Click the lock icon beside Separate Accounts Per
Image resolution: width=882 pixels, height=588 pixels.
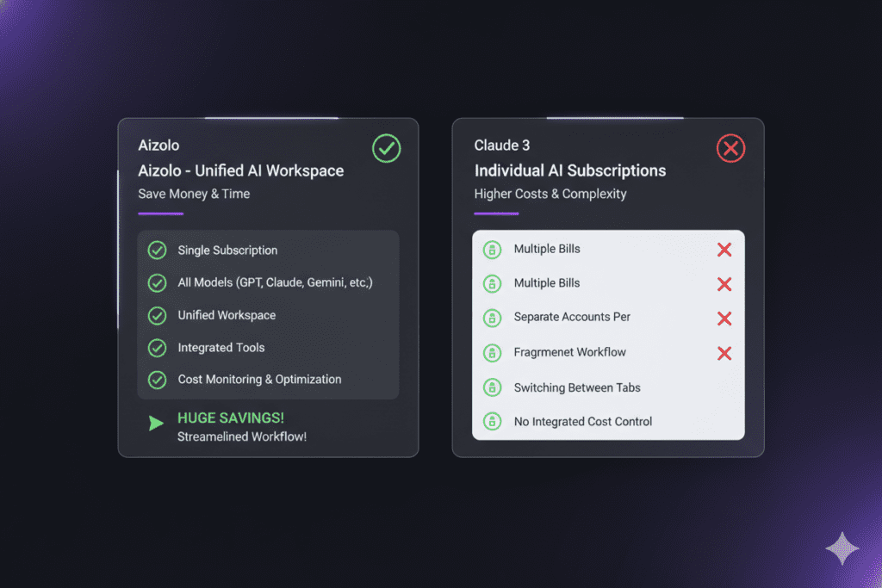tap(492, 318)
